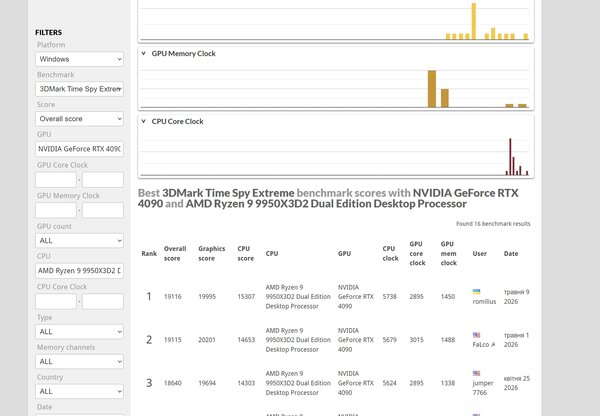Collapse the CPU Core Clock chart chevron
This screenshot has width=600, height=416.
[x=143, y=121]
